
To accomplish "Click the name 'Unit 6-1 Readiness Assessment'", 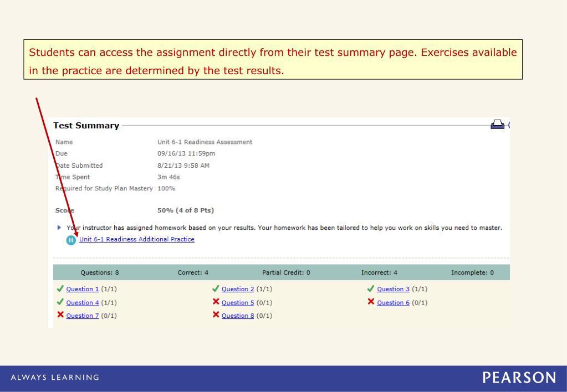I will (205, 142).
